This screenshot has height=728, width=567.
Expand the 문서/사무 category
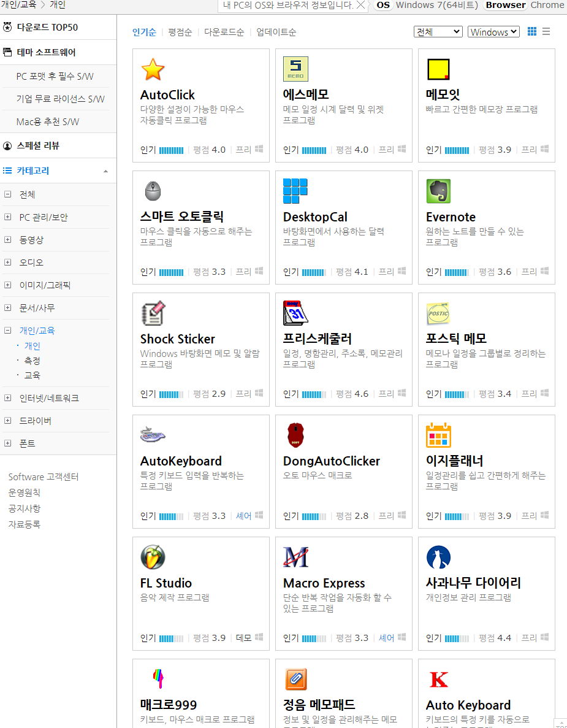(7, 308)
